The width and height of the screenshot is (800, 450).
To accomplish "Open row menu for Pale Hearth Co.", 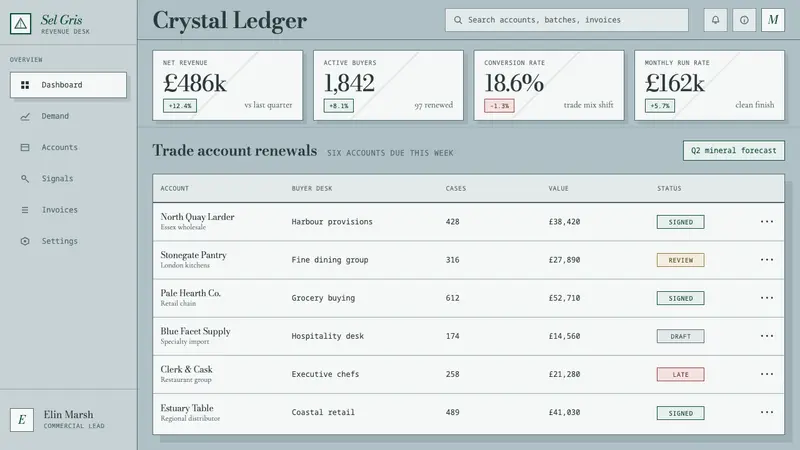I will [767, 298].
